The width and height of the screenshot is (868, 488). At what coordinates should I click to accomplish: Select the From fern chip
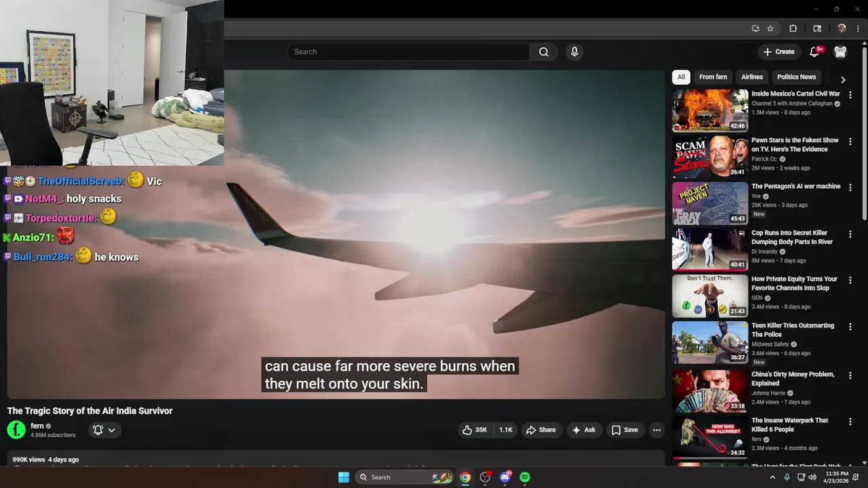coord(713,77)
